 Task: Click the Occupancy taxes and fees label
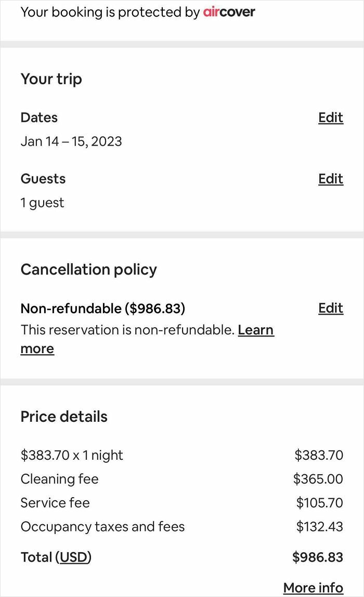pyautogui.click(x=102, y=527)
